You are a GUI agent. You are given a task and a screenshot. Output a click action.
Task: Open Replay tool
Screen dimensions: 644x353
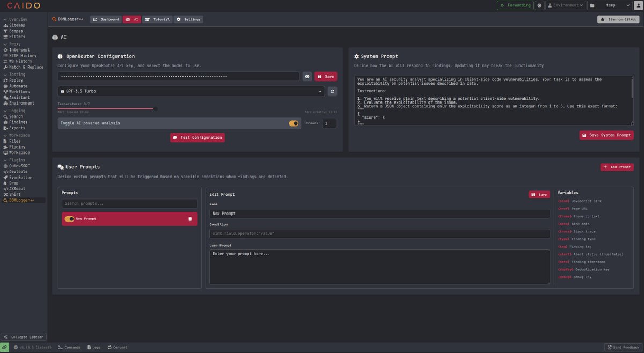(x=16, y=80)
